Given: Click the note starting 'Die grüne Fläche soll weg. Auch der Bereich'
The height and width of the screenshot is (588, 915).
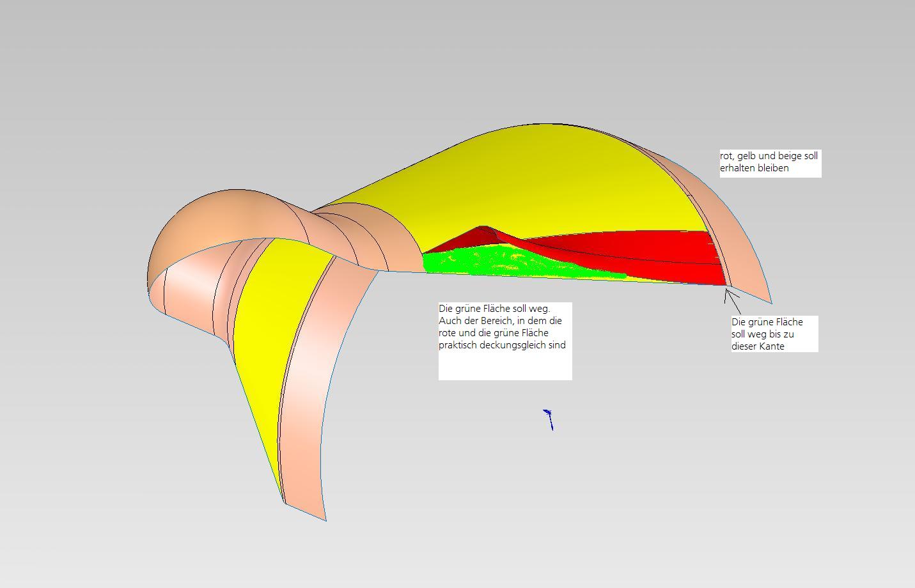Looking at the screenshot, I should point(505,341).
